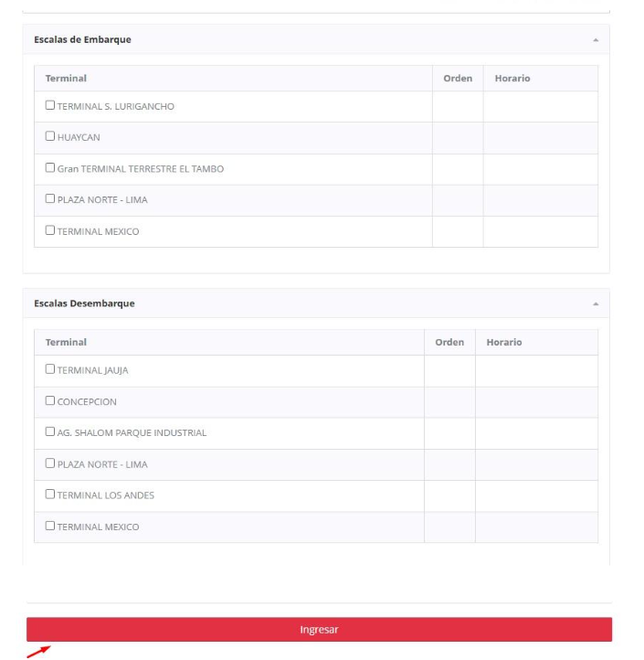Image resolution: width=644 pixels, height=660 pixels.
Task: Select PLAZA NORTE - LIMA under Escalas de Embarque
Action: pyautogui.click(x=50, y=199)
